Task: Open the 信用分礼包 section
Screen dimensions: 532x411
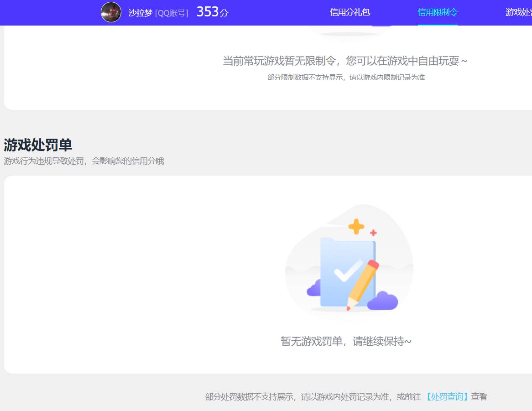Action: click(349, 13)
